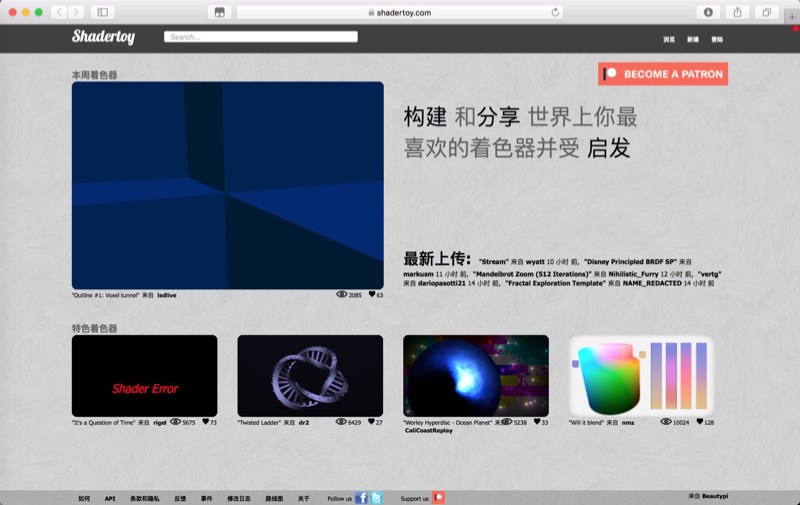Image resolution: width=800 pixels, height=505 pixels.
Task: Open the 关于 (About) footer link
Action: (304, 498)
